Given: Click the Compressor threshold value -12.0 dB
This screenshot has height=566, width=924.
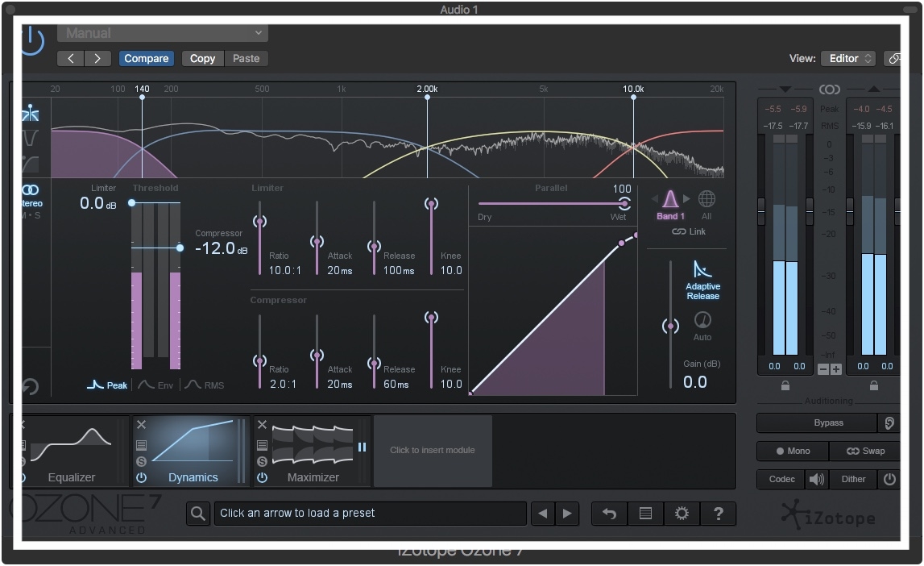Looking at the screenshot, I should pos(221,248).
